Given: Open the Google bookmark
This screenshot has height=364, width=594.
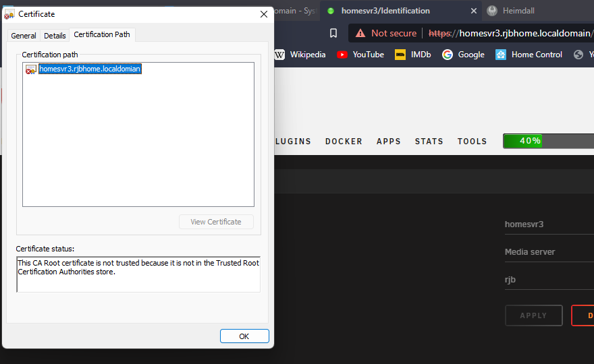Looking at the screenshot, I should (x=463, y=55).
